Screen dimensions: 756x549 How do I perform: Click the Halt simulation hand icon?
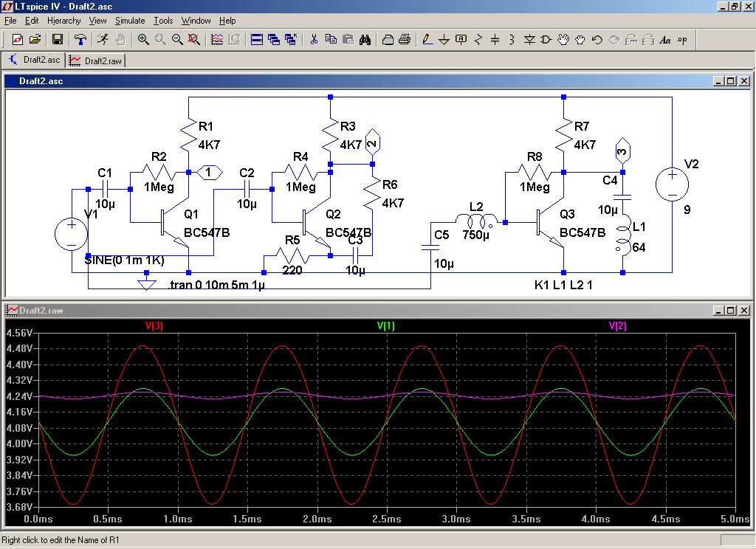(120, 40)
